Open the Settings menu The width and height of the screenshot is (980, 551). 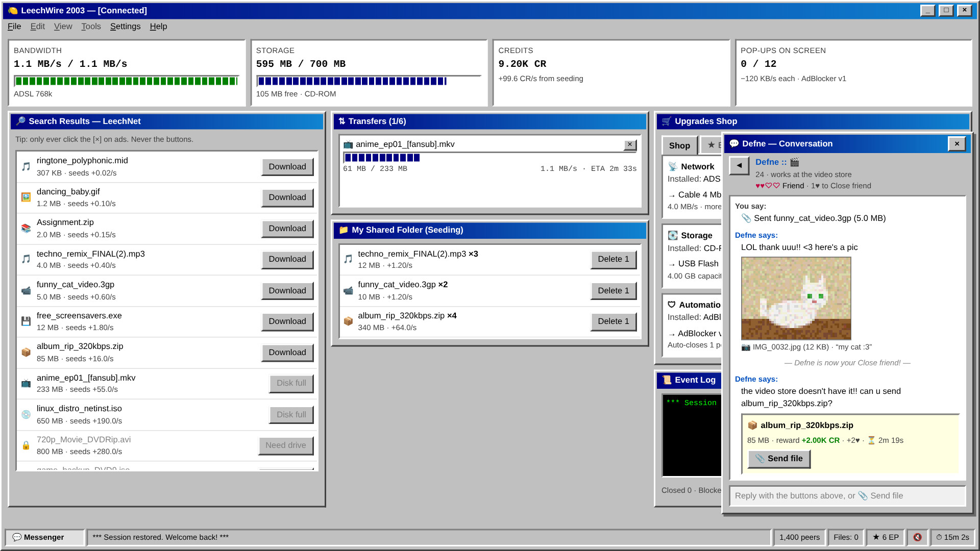[x=125, y=27]
